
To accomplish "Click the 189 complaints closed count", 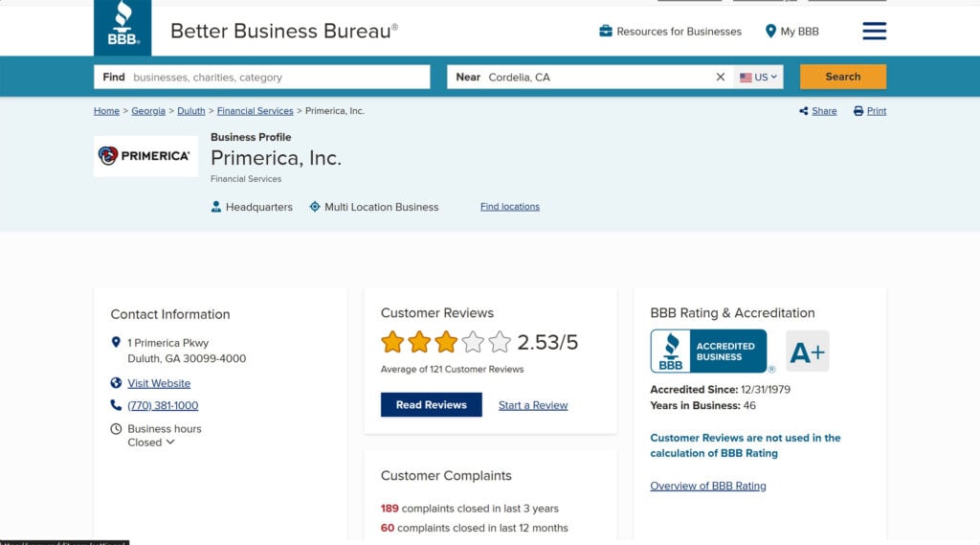I will (390, 508).
